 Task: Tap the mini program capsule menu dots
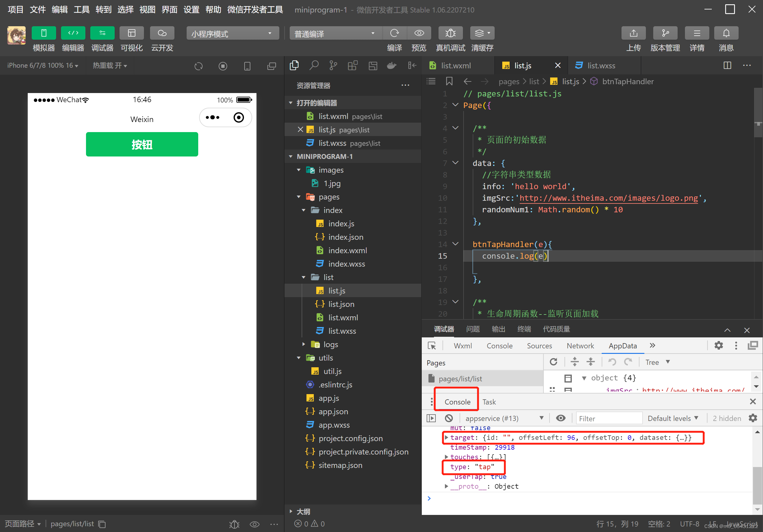pos(212,117)
